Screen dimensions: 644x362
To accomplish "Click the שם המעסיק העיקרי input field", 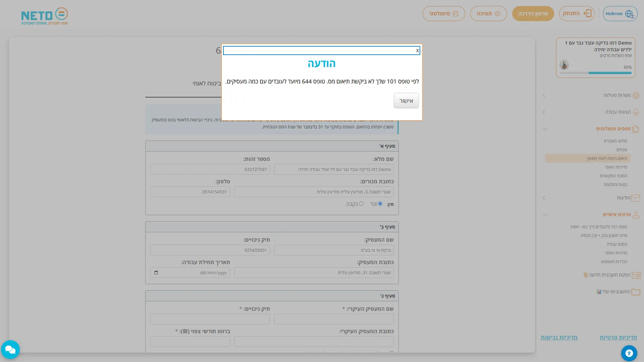I will [334, 319].
